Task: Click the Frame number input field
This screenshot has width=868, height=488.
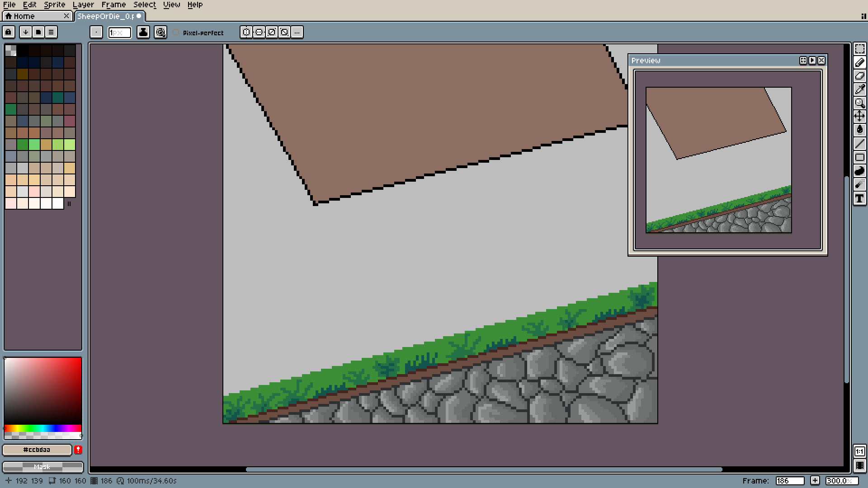Action: tap(789, 481)
